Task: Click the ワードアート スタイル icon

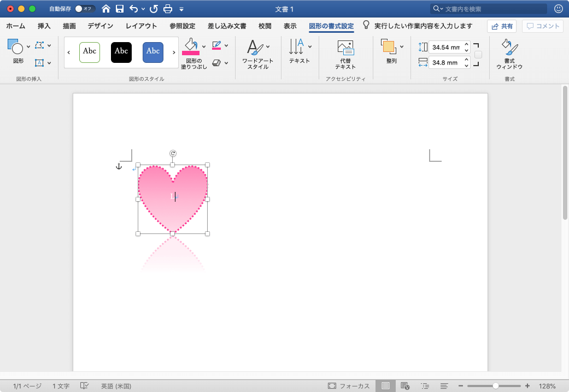Action: [x=256, y=48]
